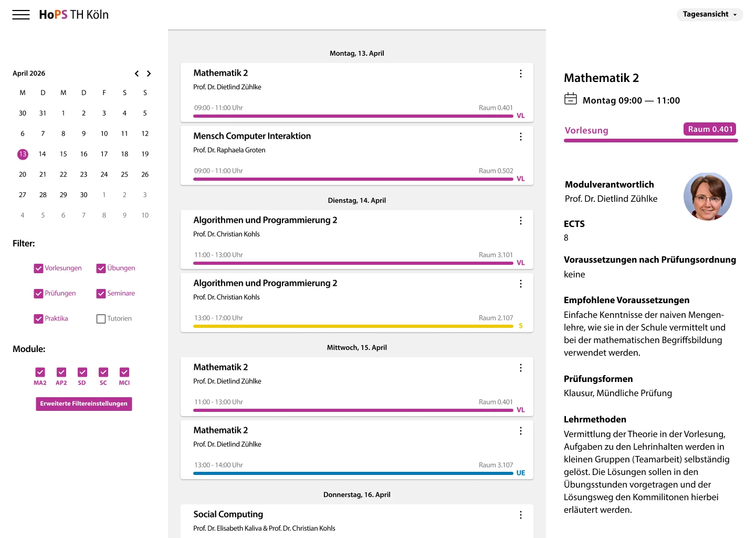Open the hamburger navigation menu

(x=21, y=15)
